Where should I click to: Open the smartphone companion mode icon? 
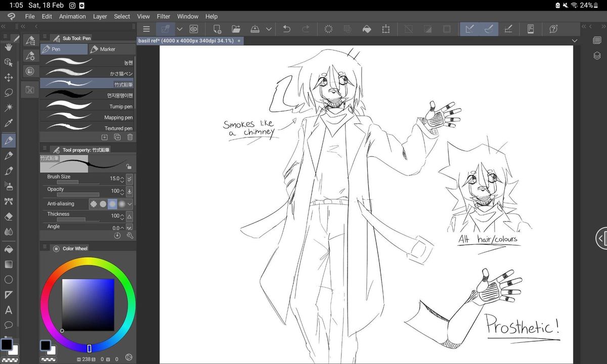click(x=531, y=29)
